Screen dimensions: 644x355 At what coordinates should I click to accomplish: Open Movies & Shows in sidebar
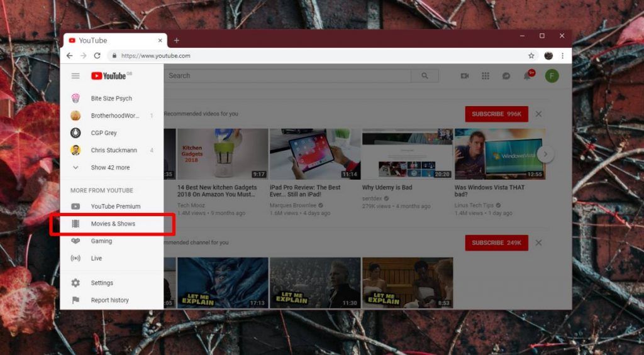113,224
